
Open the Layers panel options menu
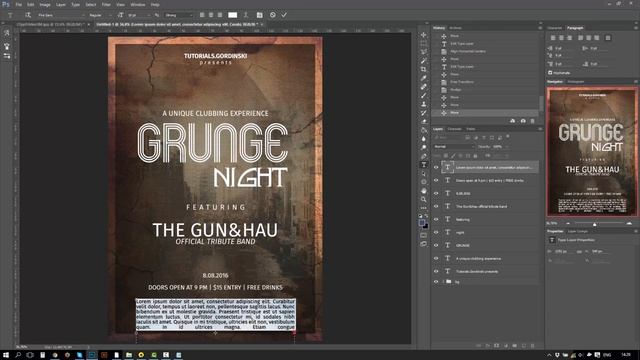540,129
